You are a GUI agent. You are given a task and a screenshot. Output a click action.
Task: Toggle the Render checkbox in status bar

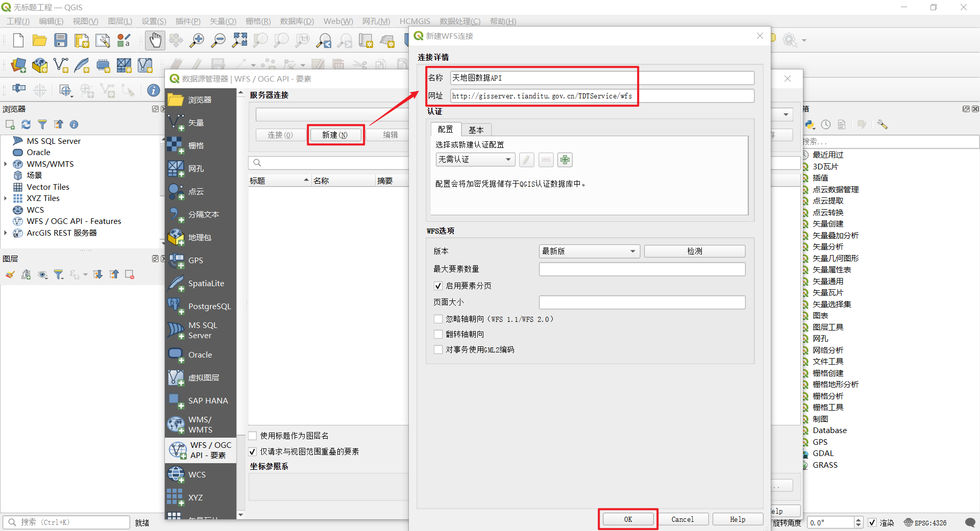872,523
